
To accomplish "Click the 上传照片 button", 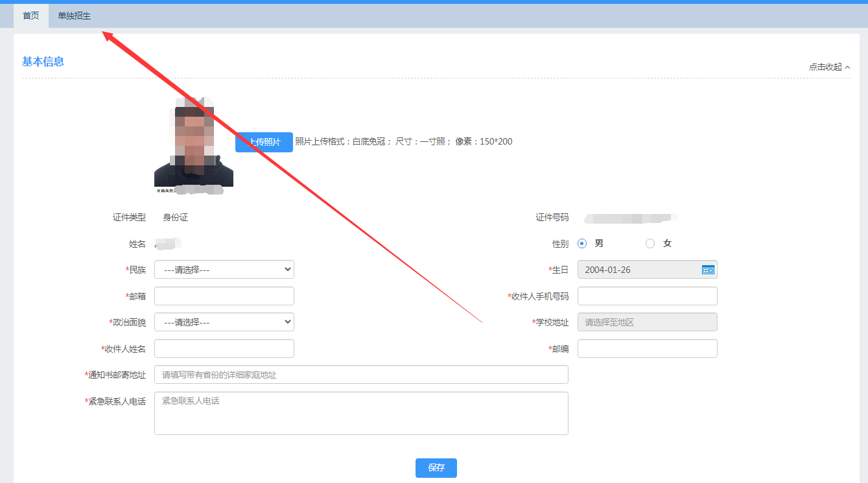I will (x=264, y=142).
